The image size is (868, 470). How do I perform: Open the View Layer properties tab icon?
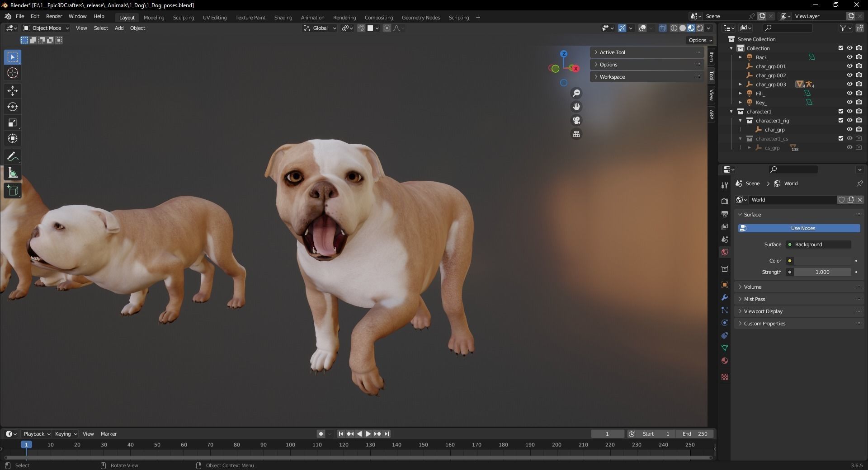pyautogui.click(x=725, y=226)
